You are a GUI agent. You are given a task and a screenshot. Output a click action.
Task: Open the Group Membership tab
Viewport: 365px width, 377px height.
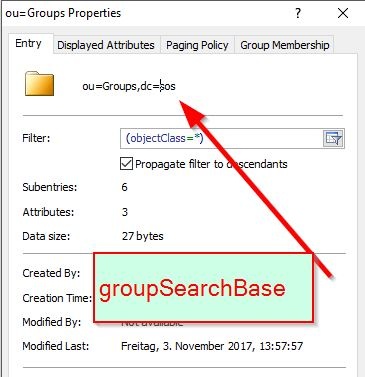285,45
